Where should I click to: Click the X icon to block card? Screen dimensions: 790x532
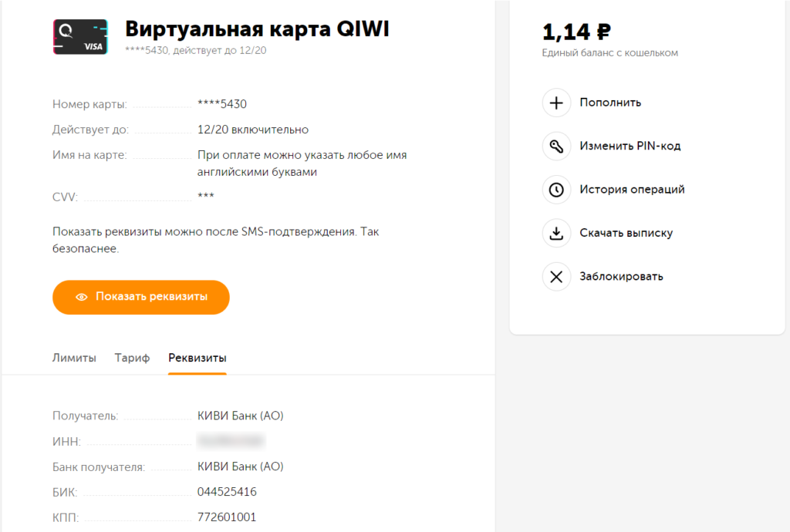(556, 277)
